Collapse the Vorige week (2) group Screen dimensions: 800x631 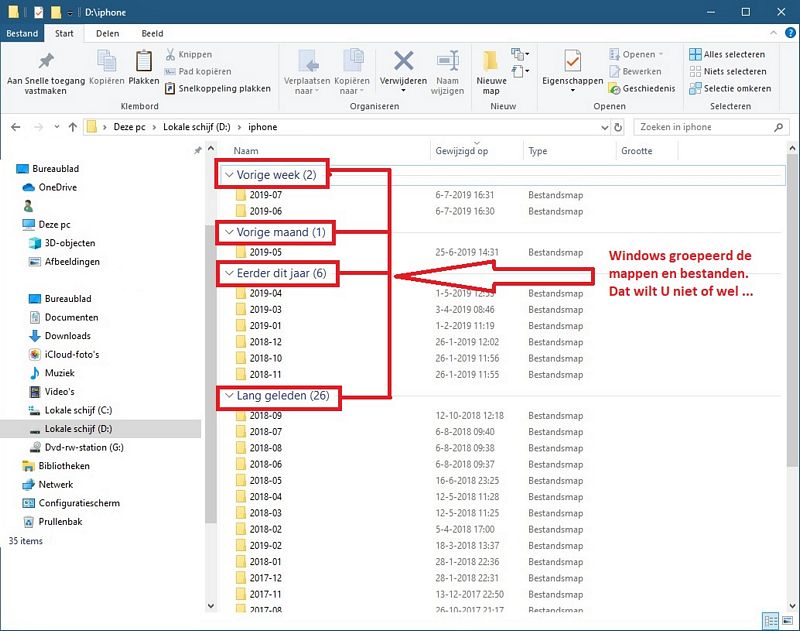227,174
